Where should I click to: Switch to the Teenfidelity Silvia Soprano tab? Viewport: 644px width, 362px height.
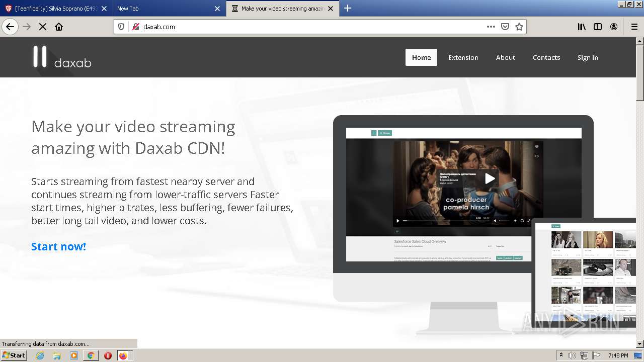56,9
